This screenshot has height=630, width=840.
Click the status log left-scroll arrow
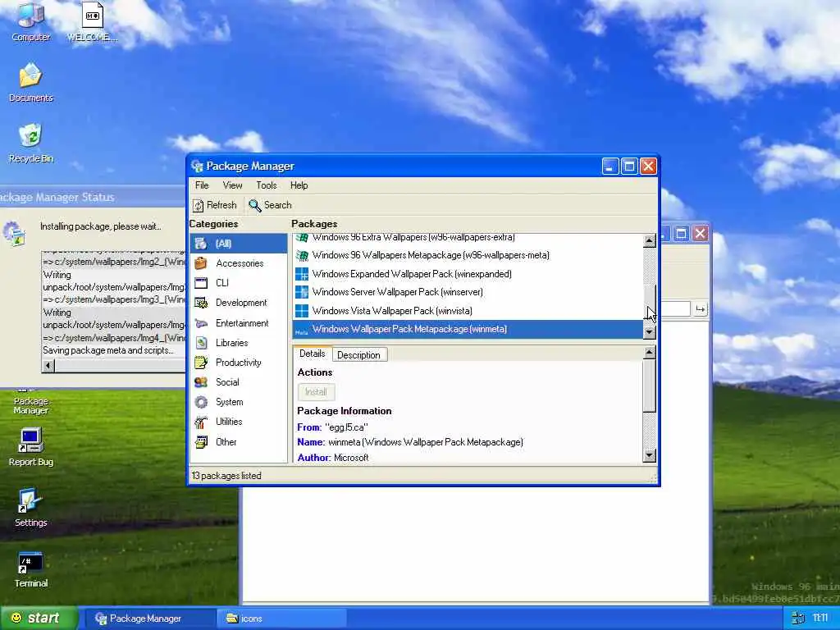(x=48, y=366)
